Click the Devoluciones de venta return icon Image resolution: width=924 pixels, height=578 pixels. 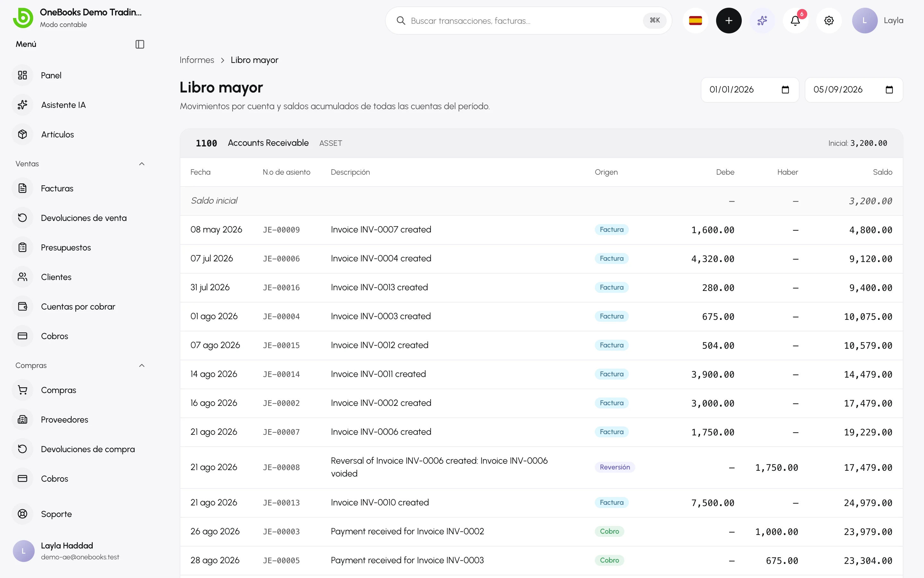pos(22,218)
